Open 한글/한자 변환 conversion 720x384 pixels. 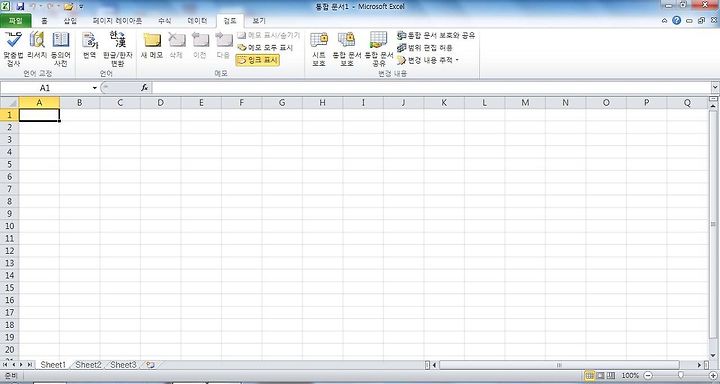(x=118, y=49)
